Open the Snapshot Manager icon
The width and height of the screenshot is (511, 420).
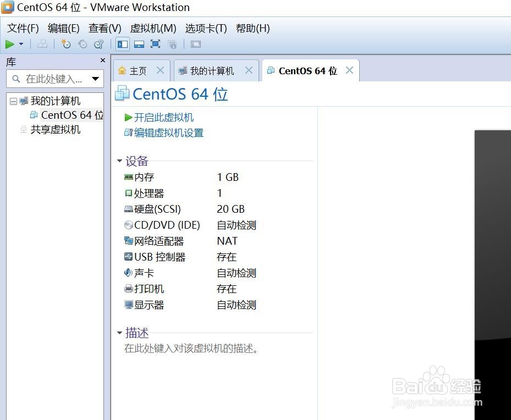point(98,44)
